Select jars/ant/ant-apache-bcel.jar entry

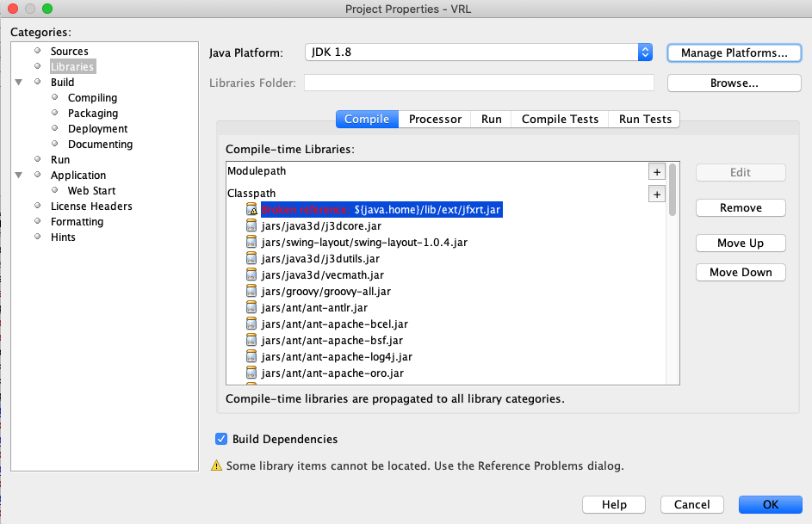coord(335,324)
